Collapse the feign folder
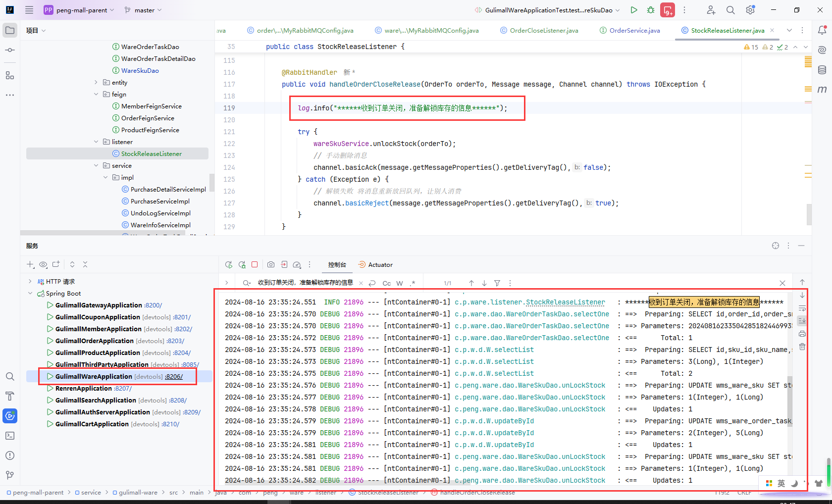The width and height of the screenshot is (832, 504). (96, 95)
